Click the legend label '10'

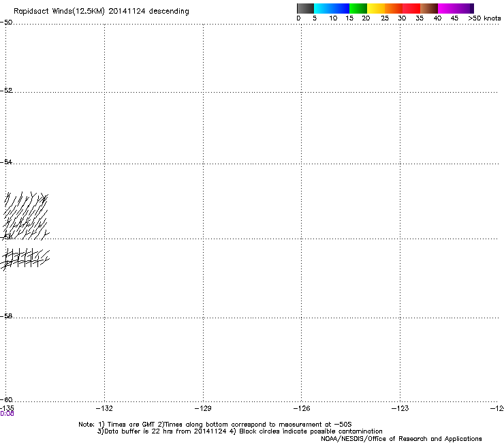tap(333, 18)
